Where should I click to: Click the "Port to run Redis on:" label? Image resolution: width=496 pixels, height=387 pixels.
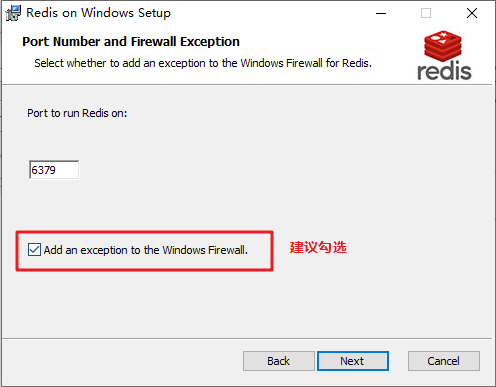(77, 113)
